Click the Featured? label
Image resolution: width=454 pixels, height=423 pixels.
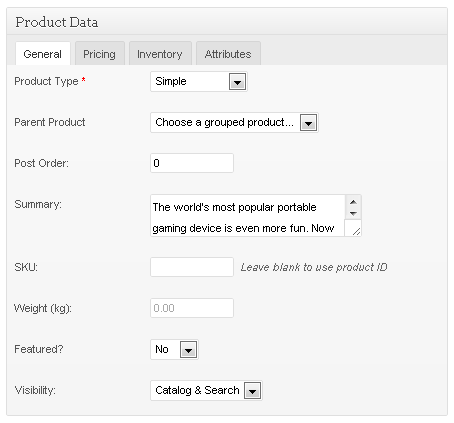point(39,349)
